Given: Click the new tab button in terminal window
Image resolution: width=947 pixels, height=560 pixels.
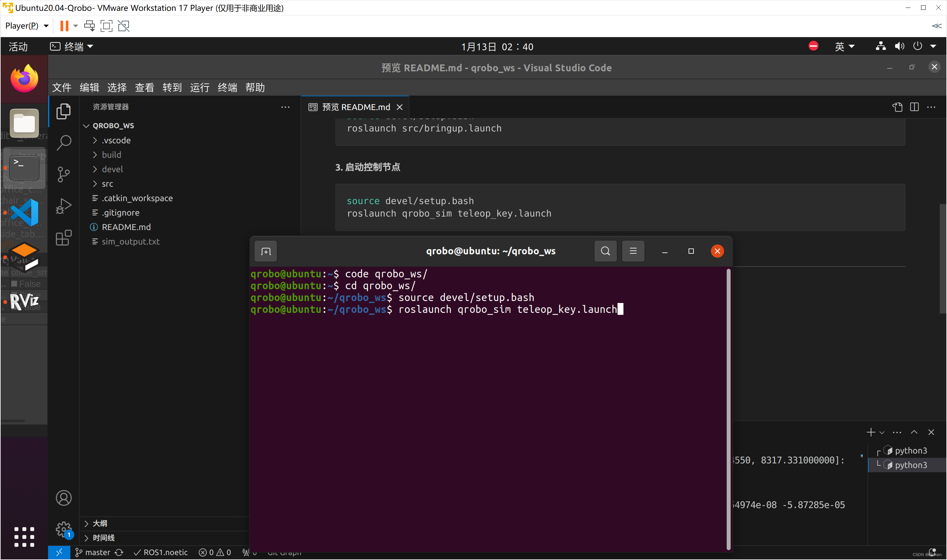Looking at the screenshot, I should (x=266, y=251).
